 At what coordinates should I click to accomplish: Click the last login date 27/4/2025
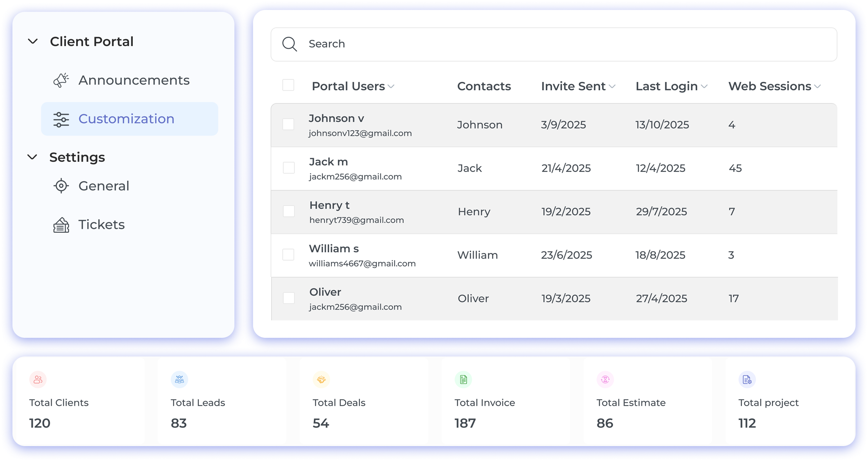pyautogui.click(x=661, y=299)
